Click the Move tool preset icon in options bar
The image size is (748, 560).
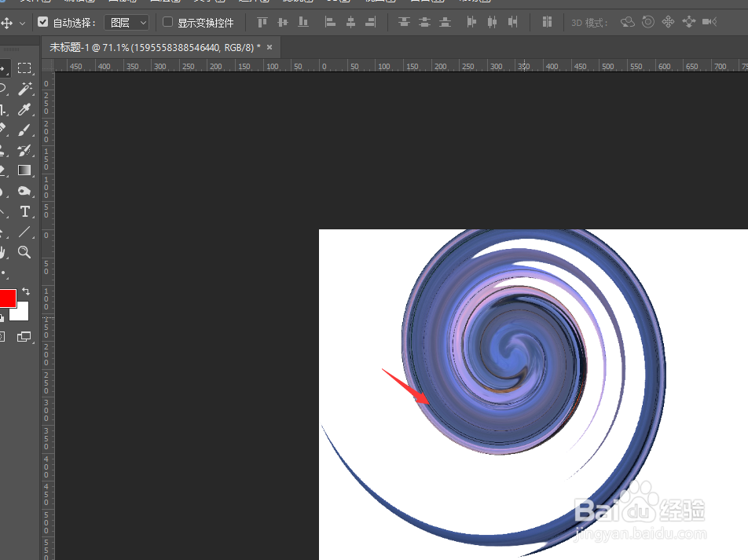6,23
